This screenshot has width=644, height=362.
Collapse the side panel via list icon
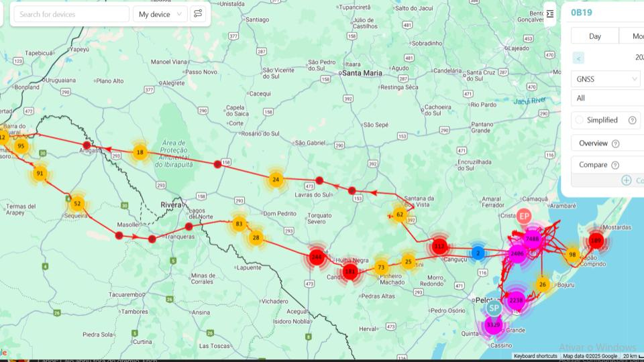550,13
